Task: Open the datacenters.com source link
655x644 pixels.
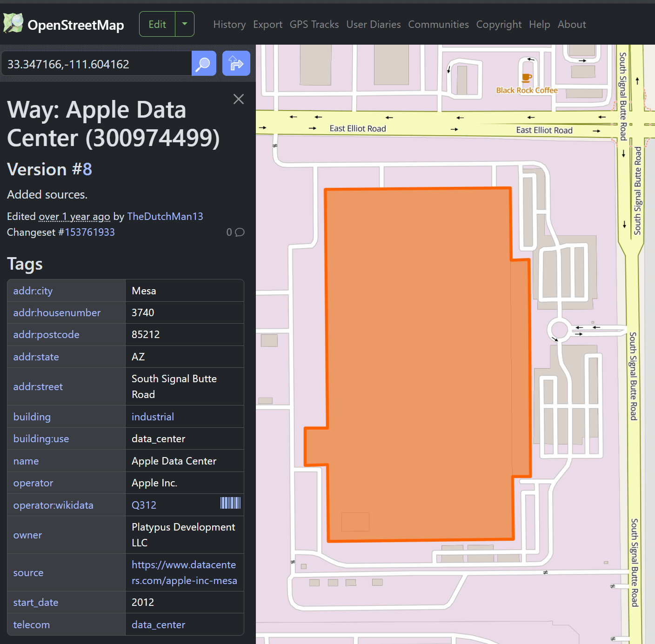Action: point(184,572)
